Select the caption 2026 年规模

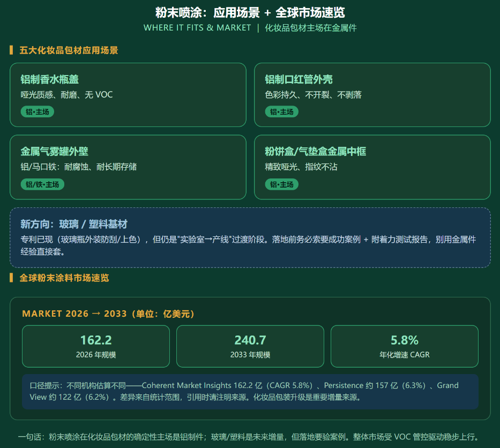(96, 355)
